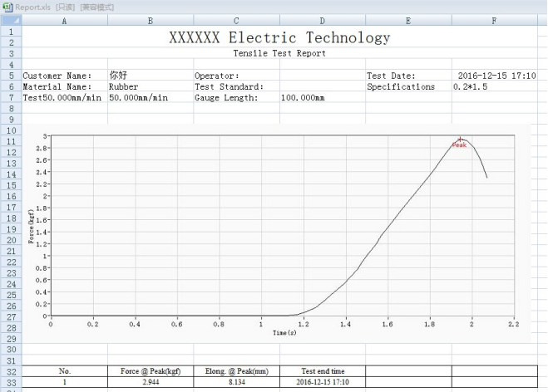Viewport: 548px width, 392px height.
Task: Click the Excel file icon in title bar
Action: 7,7
